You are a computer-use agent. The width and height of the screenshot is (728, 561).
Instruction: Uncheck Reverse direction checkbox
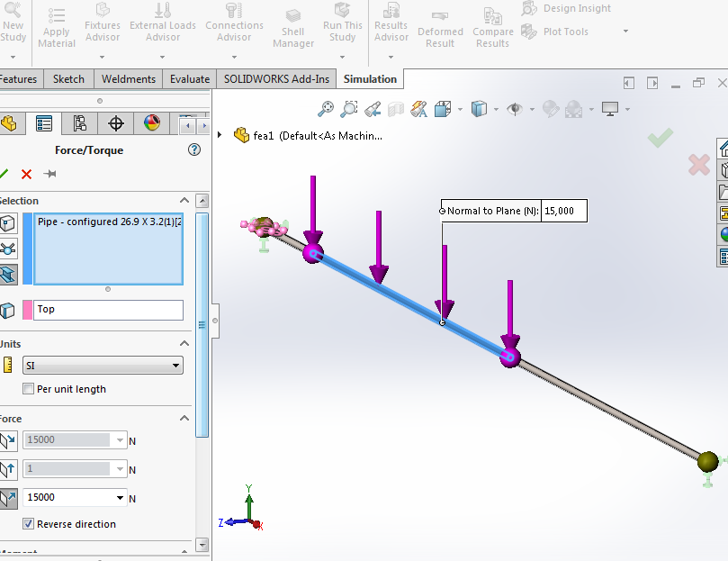28,524
